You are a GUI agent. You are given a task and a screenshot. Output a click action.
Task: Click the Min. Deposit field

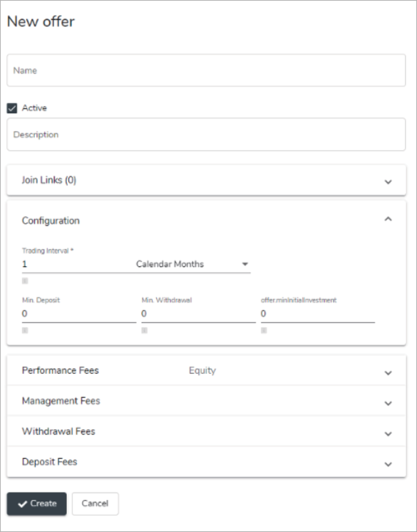(x=79, y=314)
